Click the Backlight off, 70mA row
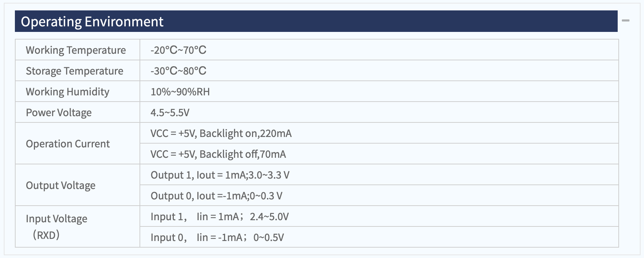This screenshot has height=258, width=644. tap(379, 154)
